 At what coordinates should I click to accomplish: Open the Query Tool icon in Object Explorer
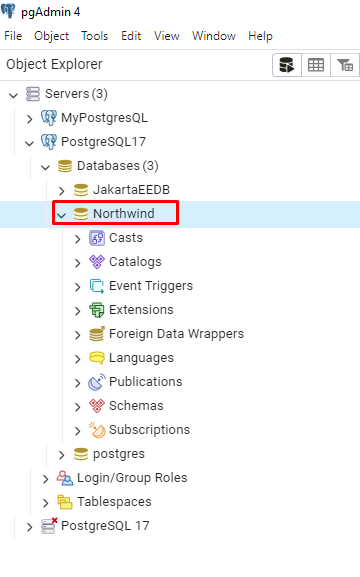pos(287,65)
